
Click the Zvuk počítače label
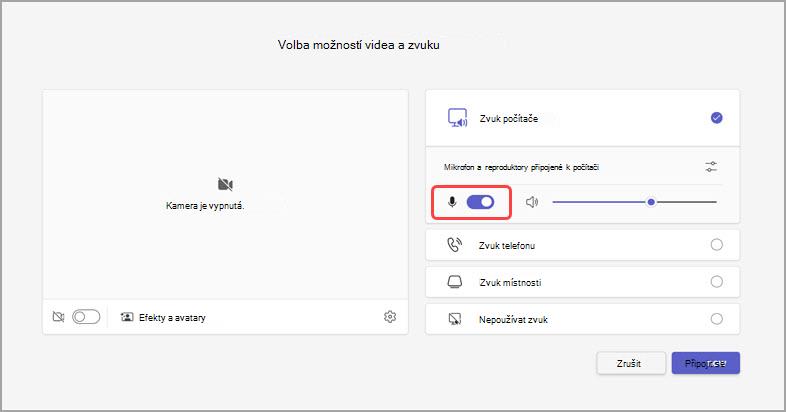[509, 119]
